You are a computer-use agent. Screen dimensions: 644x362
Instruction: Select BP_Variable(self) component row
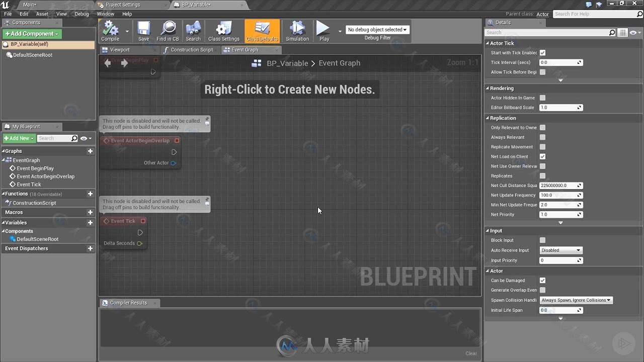point(48,44)
